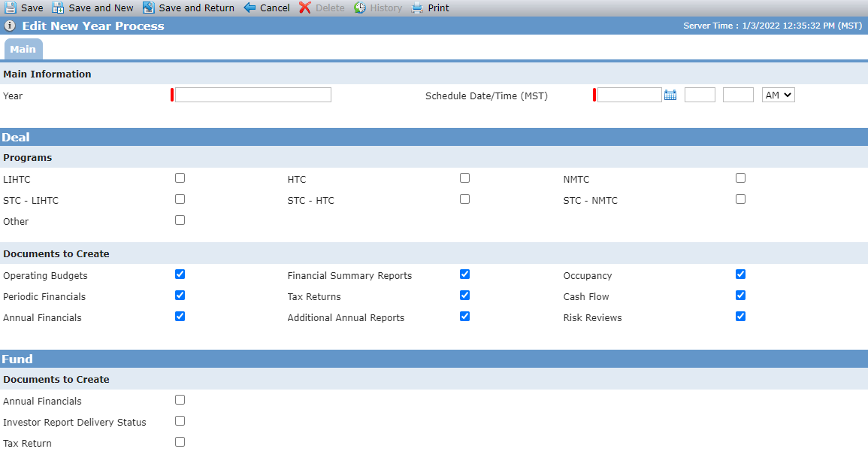Screen dimensions: 868x464
Task: Click the Cancel back-arrow icon
Action: tap(250, 8)
